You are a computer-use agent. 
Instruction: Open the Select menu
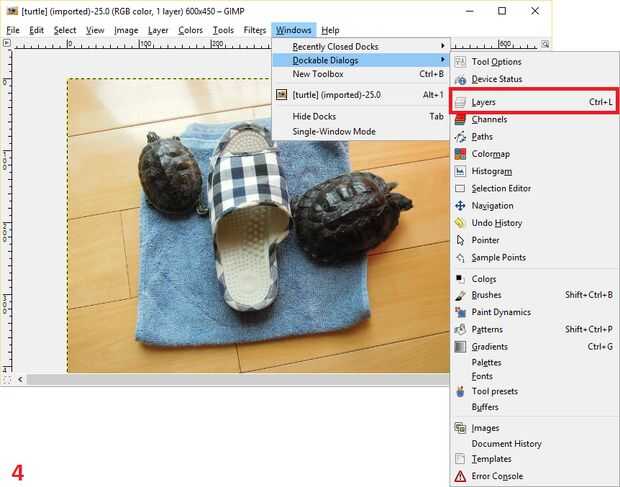click(x=65, y=30)
